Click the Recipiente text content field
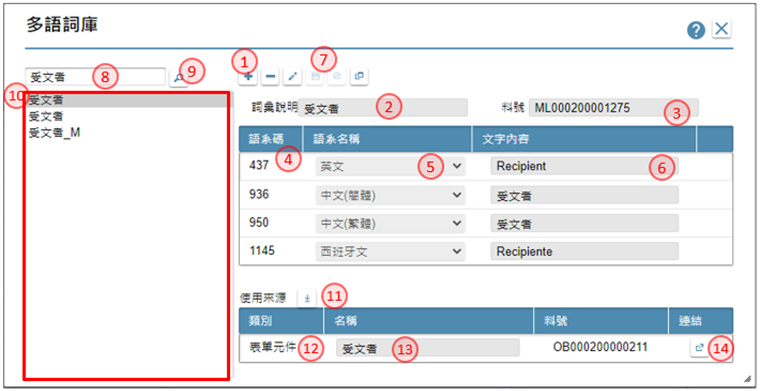 tap(584, 251)
